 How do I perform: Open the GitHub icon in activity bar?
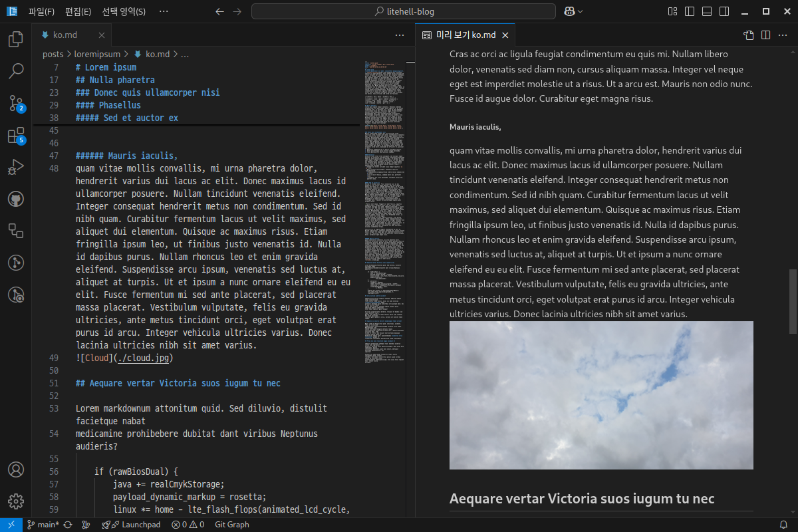tap(16, 199)
